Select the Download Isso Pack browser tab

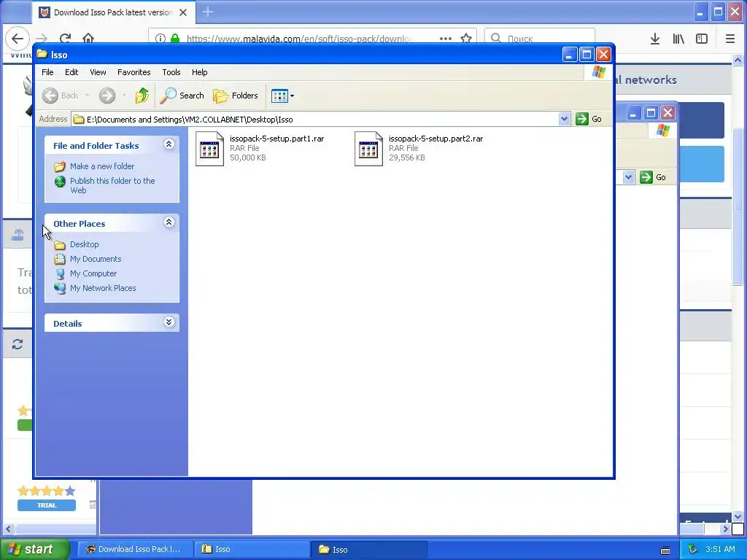[x=114, y=12]
